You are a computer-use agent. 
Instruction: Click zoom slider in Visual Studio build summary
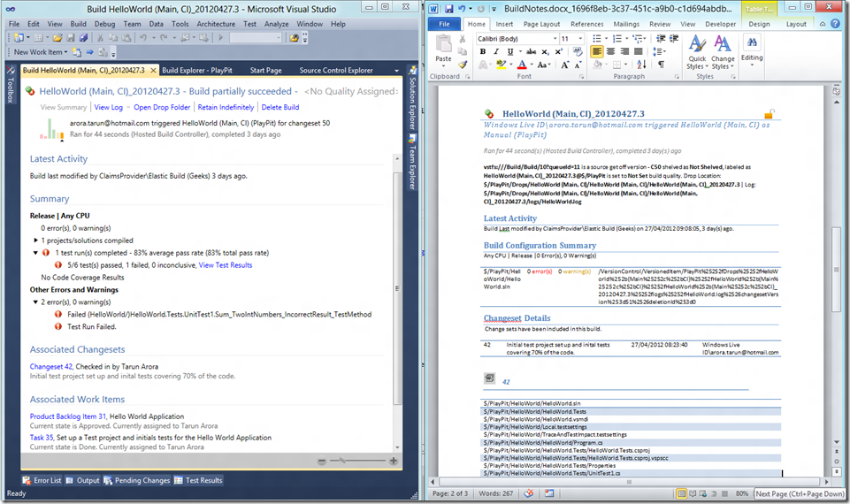pyautogui.click(x=358, y=461)
